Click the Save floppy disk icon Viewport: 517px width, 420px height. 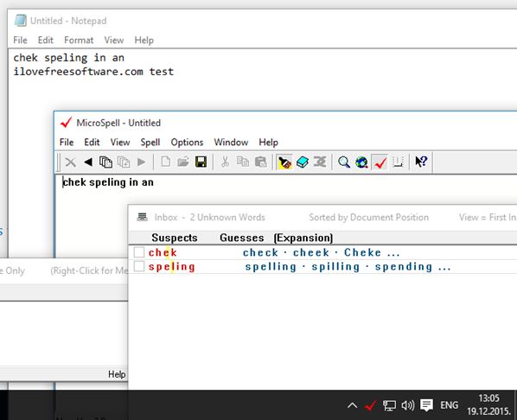(201, 162)
